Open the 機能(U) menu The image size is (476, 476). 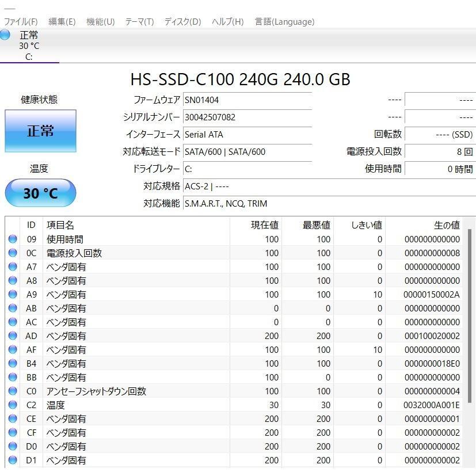pyautogui.click(x=100, y=22)
